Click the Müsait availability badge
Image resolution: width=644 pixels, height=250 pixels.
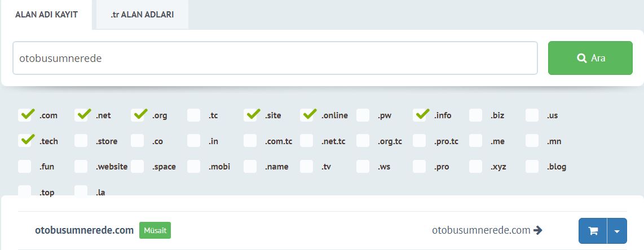(x=155, y=230)
